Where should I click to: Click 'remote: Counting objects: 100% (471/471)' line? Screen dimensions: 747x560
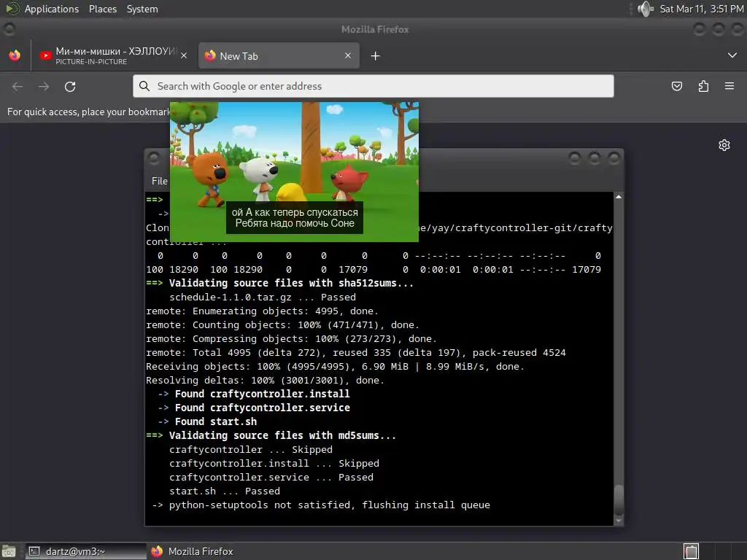[x=282, y=324]
